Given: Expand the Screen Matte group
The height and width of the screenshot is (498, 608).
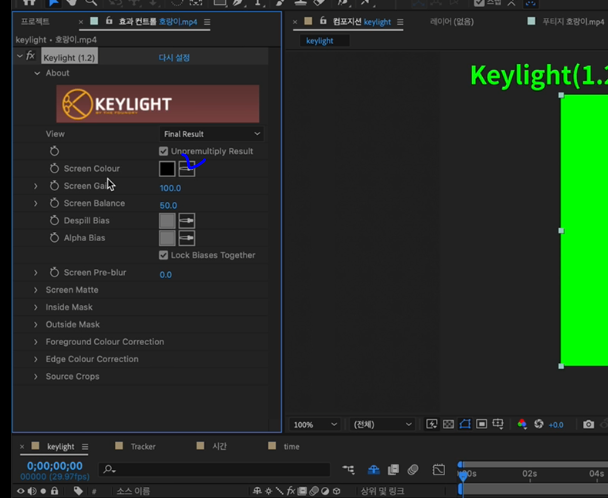Looking at the screenshot, I should (36, 290).
